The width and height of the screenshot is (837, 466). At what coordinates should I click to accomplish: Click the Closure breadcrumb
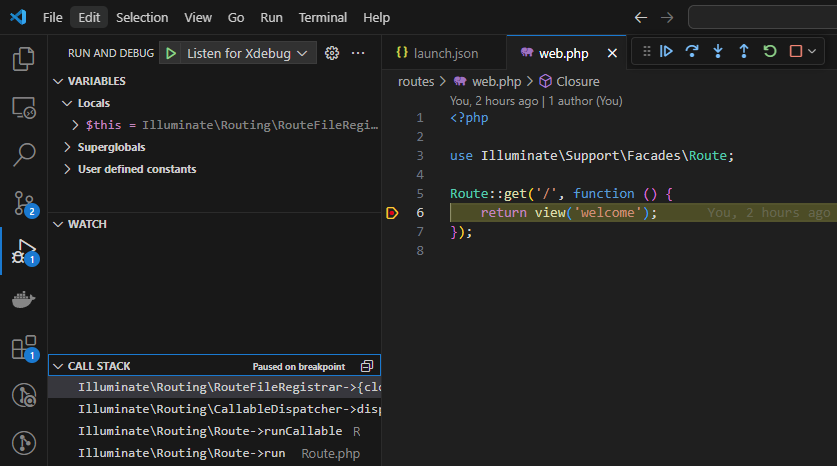[577, 82]
